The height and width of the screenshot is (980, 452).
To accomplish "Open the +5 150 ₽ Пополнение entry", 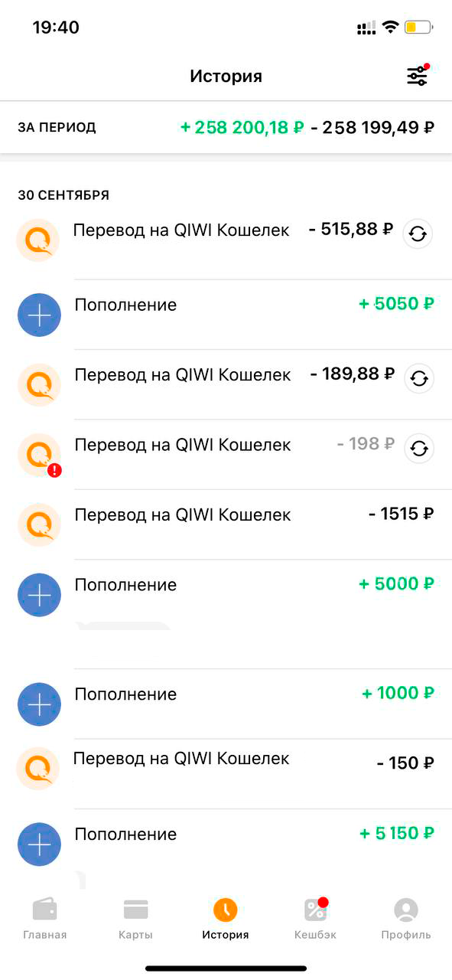I will 226,844.
